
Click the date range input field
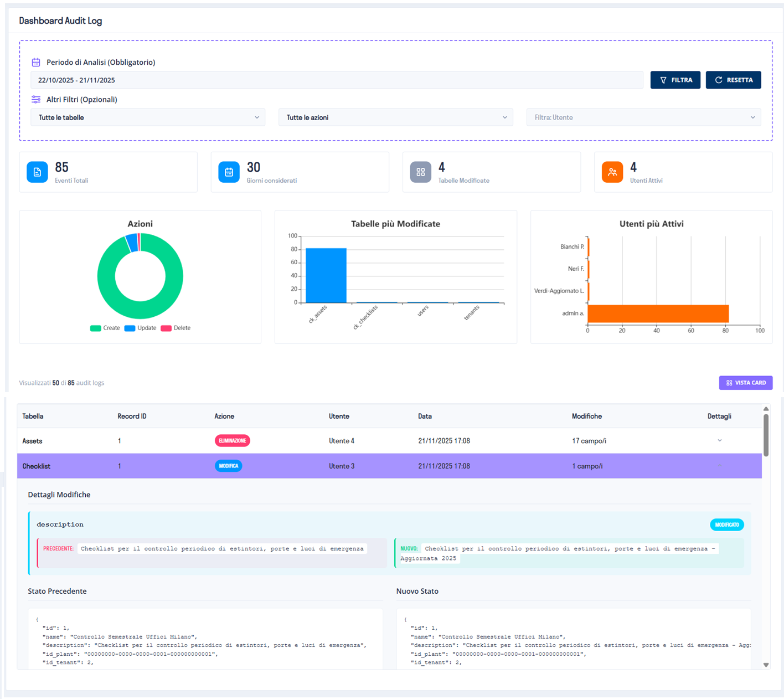coord(336,80)
